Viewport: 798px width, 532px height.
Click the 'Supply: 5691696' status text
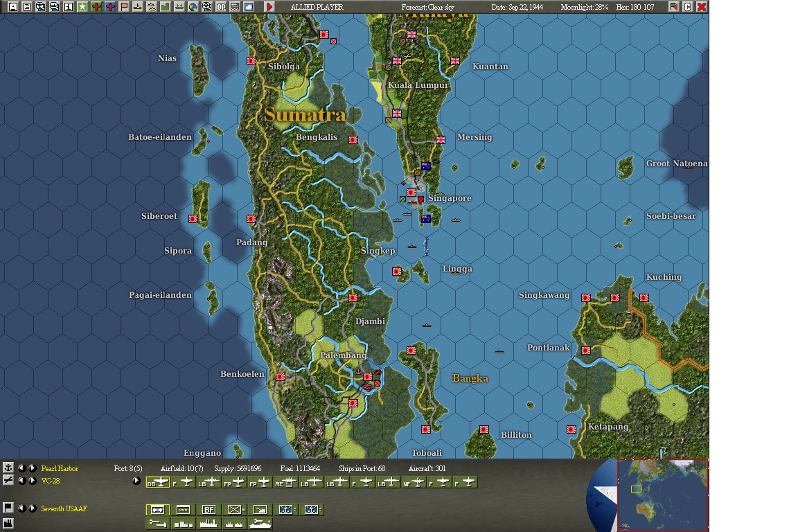pos(238,468)
